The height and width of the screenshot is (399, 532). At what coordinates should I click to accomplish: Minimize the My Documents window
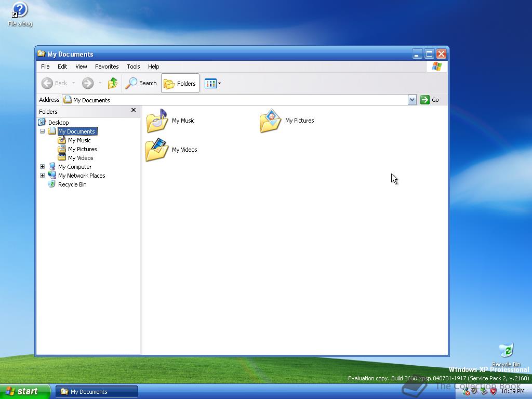[417, 54]
